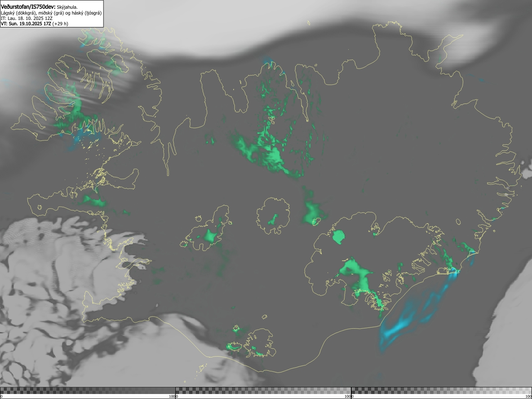Click the legend line 'Lágský (dökkgrá), miðský (grá) og háský (ljósgrá)'
Viewport: 532px width, 399px height.
pos(51,13)
